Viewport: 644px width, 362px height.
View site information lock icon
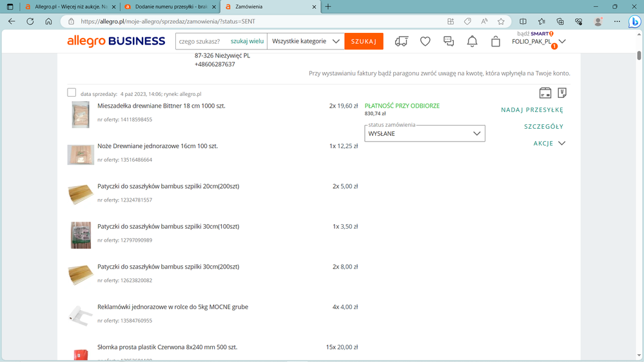71,21
